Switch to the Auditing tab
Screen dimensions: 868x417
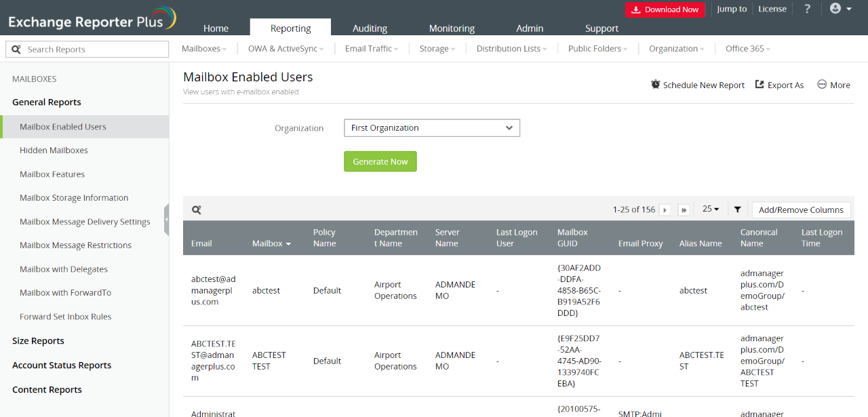tap(370, 28)
